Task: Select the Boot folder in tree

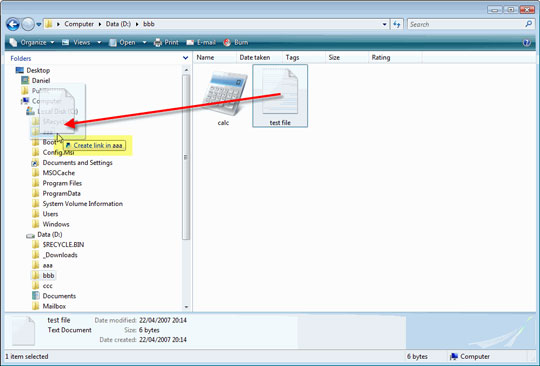Action: point(49,142)
